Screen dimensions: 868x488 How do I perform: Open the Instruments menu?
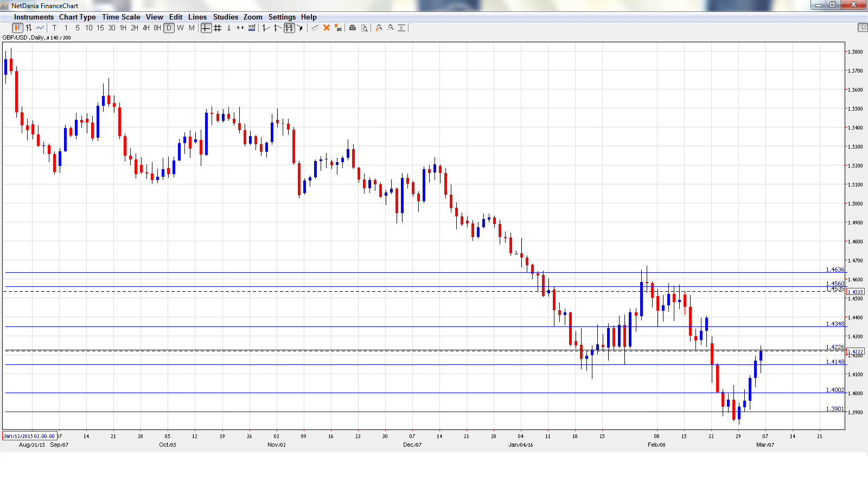34,17
